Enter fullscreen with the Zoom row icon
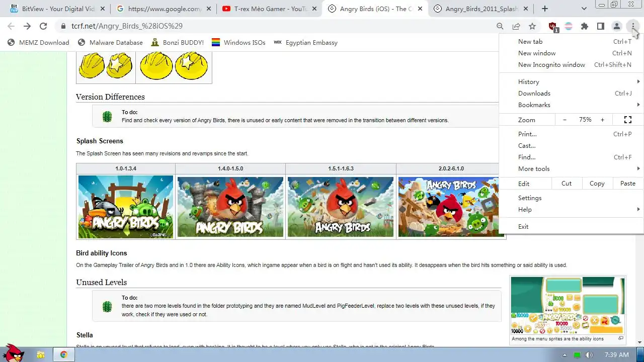Viewport: 644px width, 362px height. (628, 120)
